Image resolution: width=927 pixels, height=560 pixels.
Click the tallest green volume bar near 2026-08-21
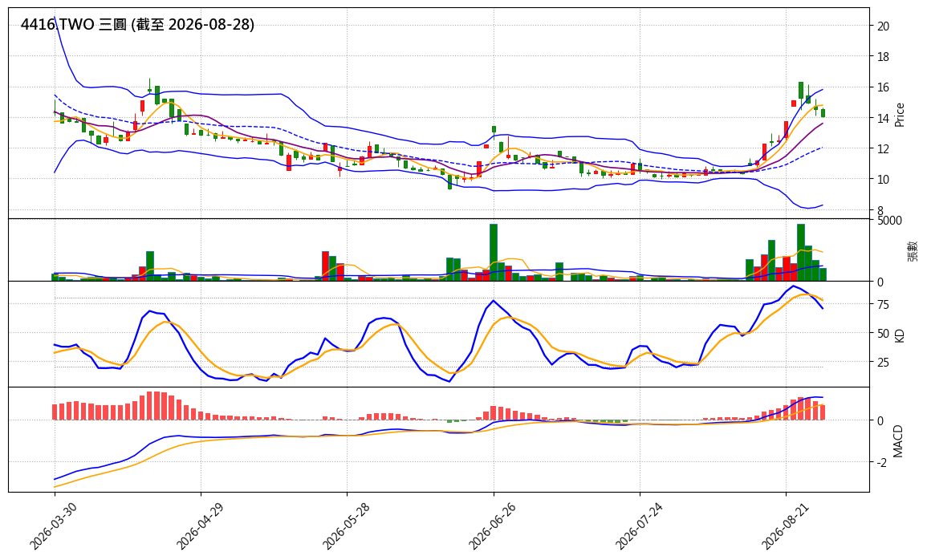800,252
